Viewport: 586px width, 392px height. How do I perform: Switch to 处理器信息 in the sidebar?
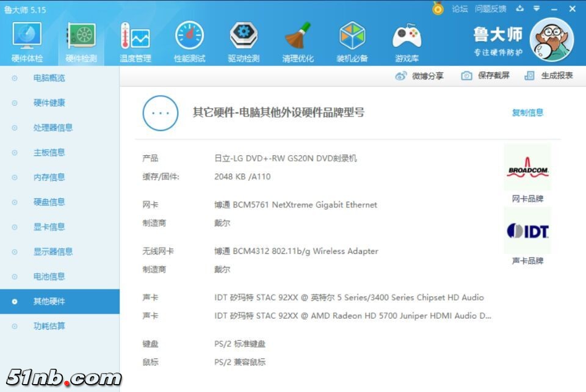pos(53,128)
